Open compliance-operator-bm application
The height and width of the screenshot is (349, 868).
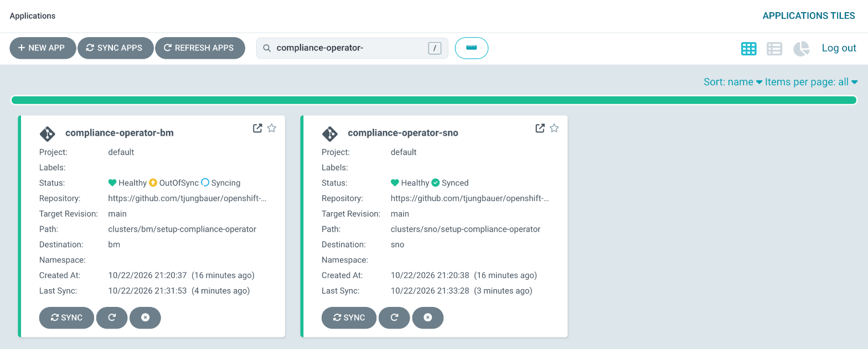[x=120, y=133]
